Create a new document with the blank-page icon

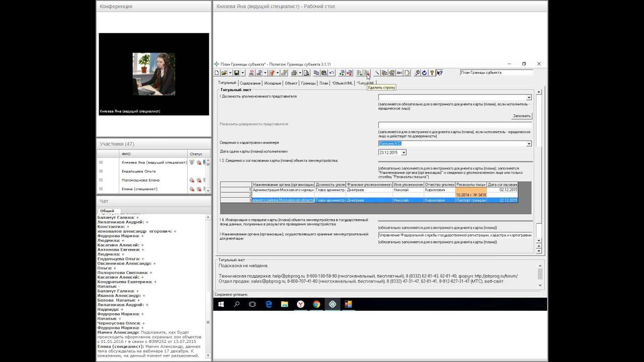217,73
